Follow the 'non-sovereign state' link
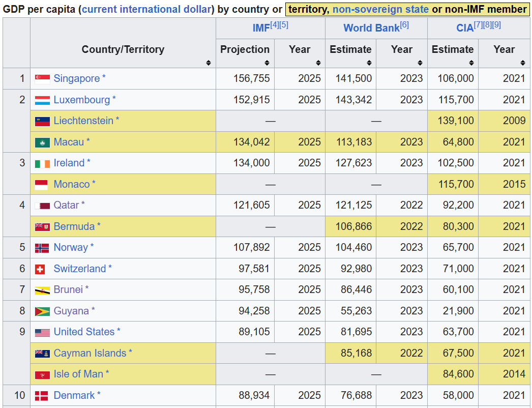 coord(380,9)
